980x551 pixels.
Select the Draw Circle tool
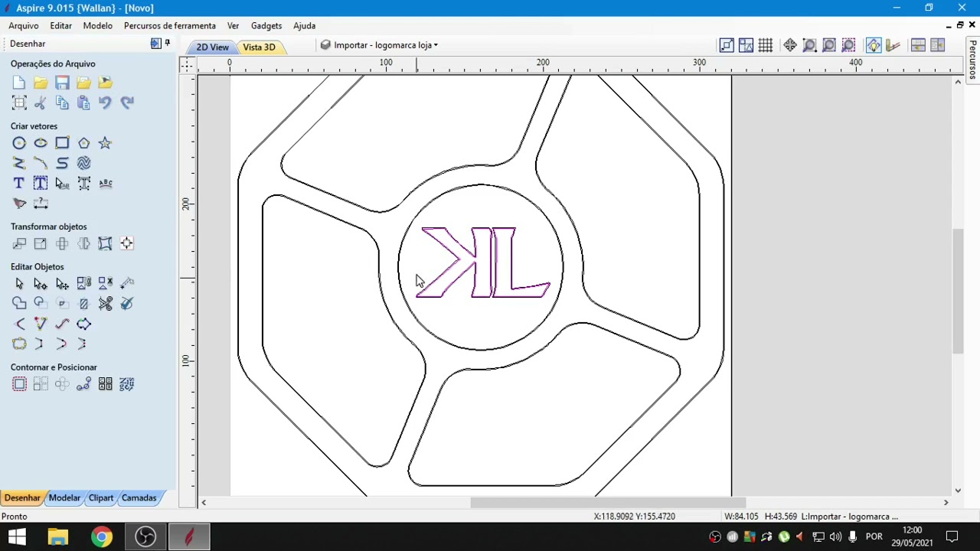pyautogui.click(x=19, y=143)
